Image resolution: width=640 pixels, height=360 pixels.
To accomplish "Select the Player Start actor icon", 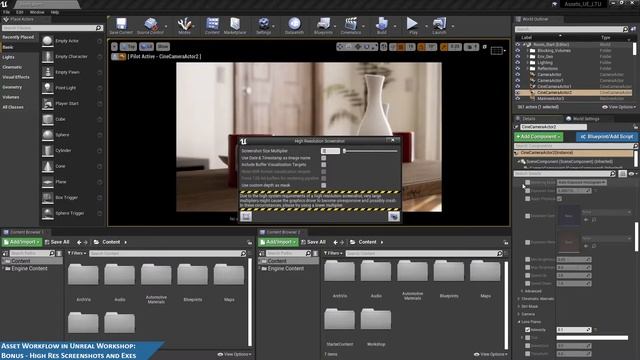I will click(48, 103).
